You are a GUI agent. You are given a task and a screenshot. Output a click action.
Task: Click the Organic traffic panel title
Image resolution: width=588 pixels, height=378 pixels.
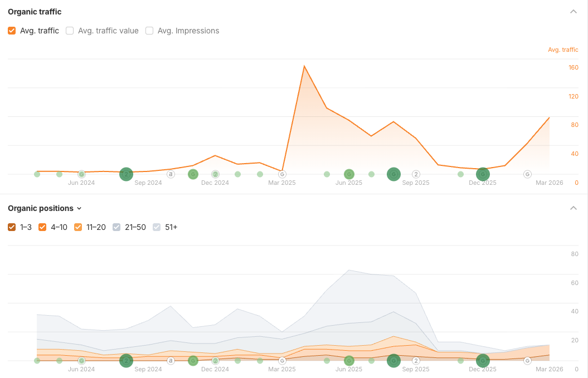35,11
